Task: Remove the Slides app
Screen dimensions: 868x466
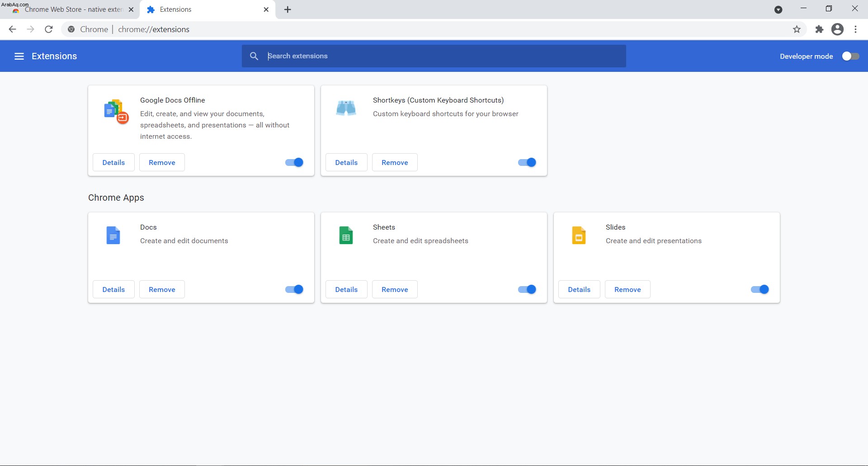Action: click(627, 289)
